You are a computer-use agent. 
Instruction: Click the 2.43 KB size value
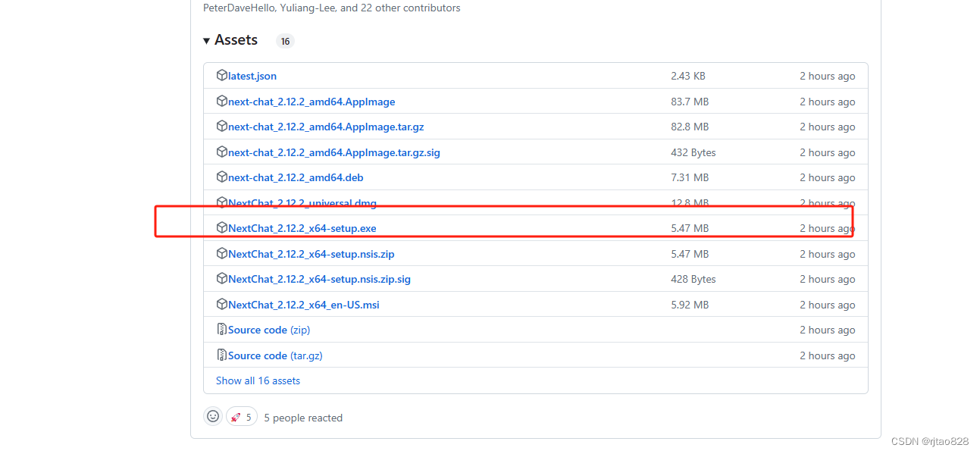click(688, 76)
